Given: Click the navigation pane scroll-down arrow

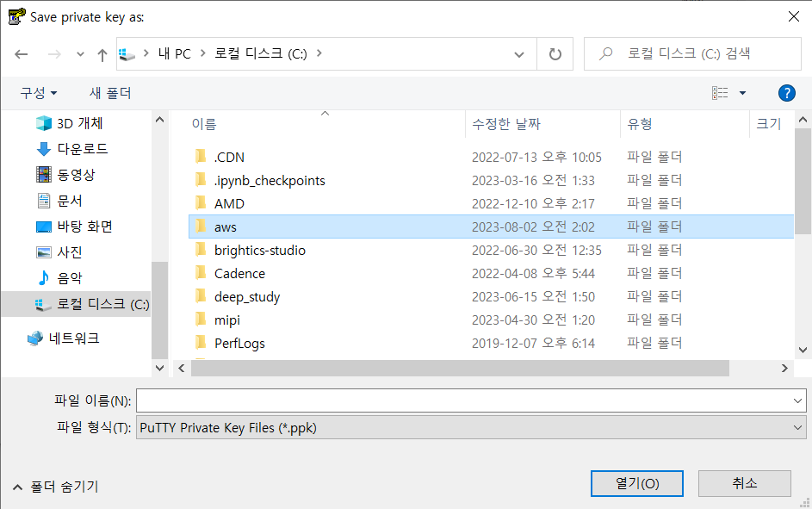Looking at the screenshot, I should click(x=160, y=368).
